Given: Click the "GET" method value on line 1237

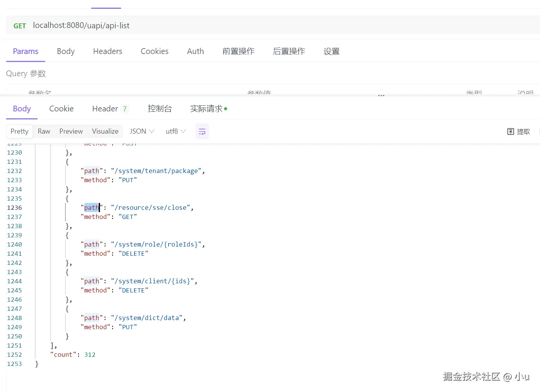Looking at the screenshot, I should tap(128, 217).
